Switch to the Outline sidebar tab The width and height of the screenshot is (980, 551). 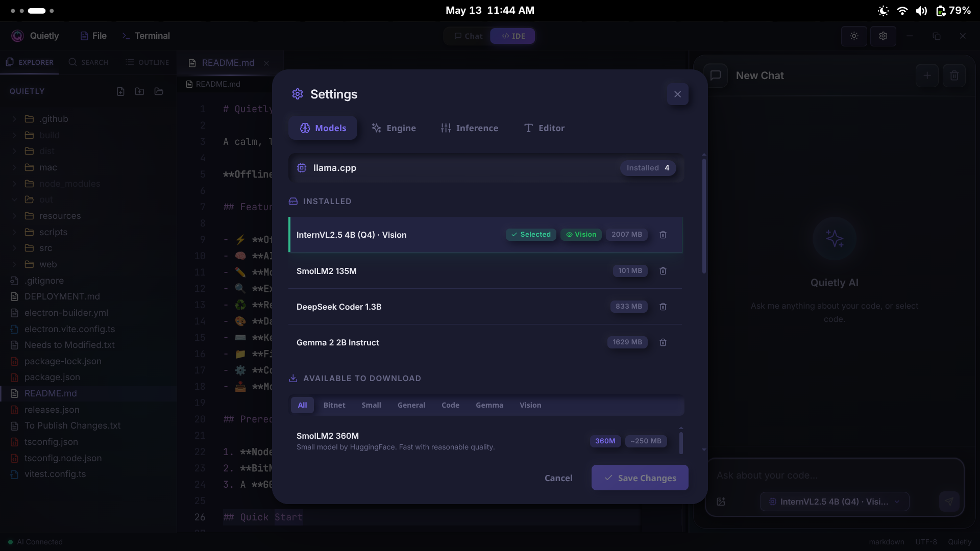coord(147,62)
